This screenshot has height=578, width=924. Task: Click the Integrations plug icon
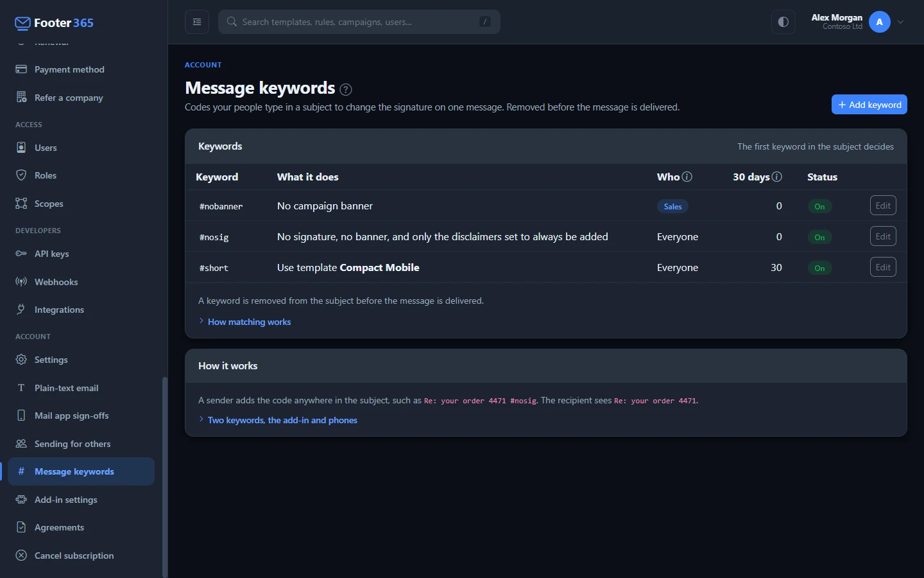pos(21,310)
